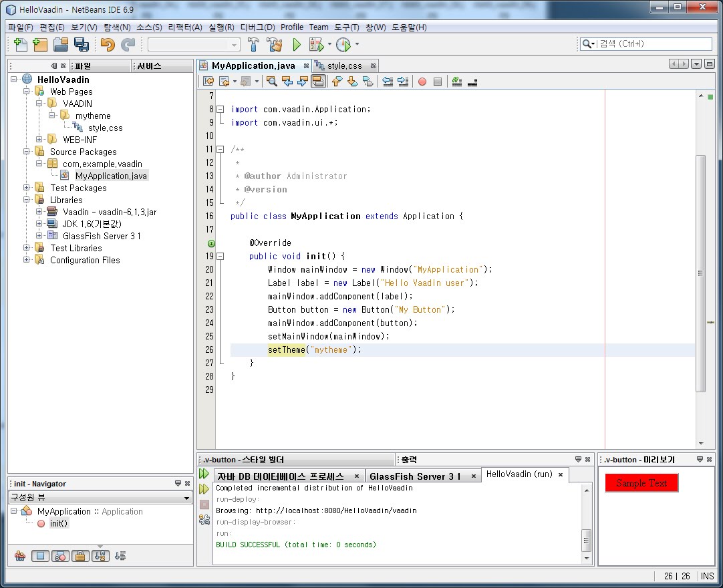Image resolution: width=723 pixels, height=588 pixels.
Task: Open the Navigator view combo box
Action: 100,498
